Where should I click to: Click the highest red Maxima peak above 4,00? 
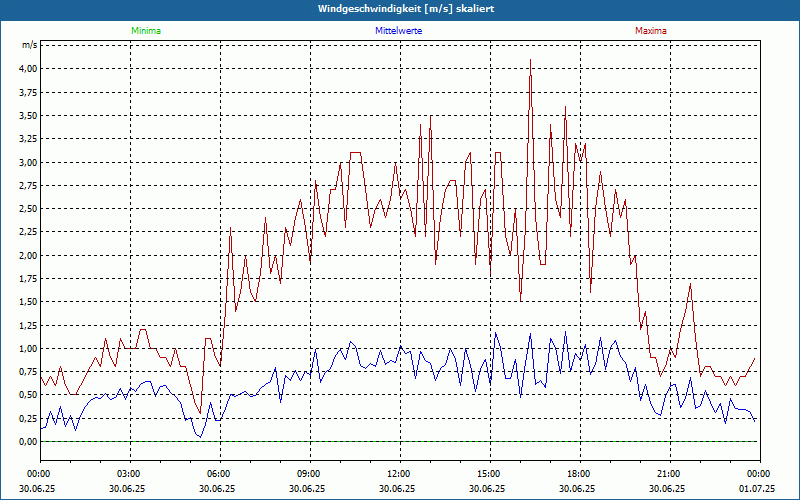[531, 60]
